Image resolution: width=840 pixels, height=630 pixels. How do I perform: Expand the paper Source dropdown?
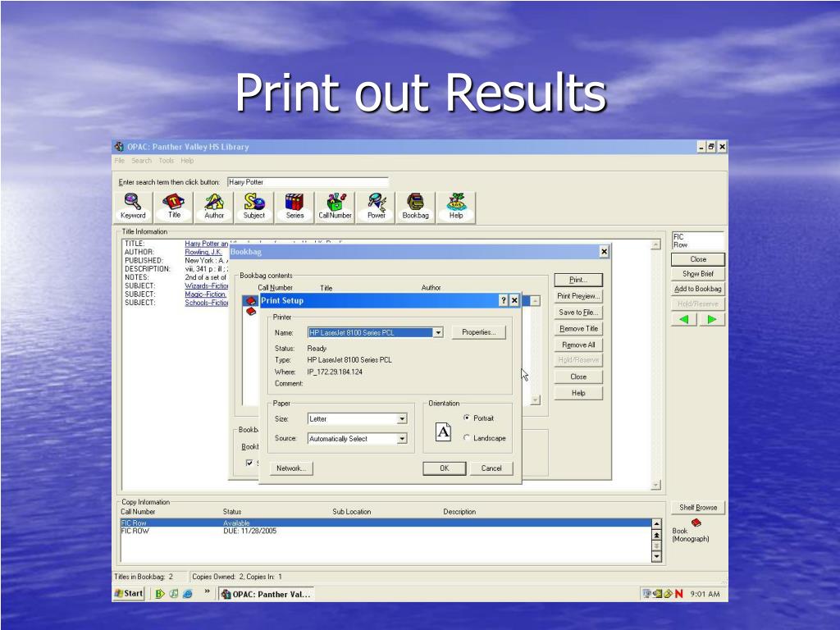tap(402, 439)
